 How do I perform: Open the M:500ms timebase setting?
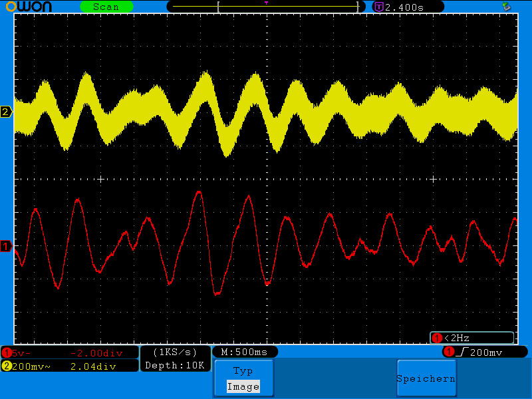245,352
